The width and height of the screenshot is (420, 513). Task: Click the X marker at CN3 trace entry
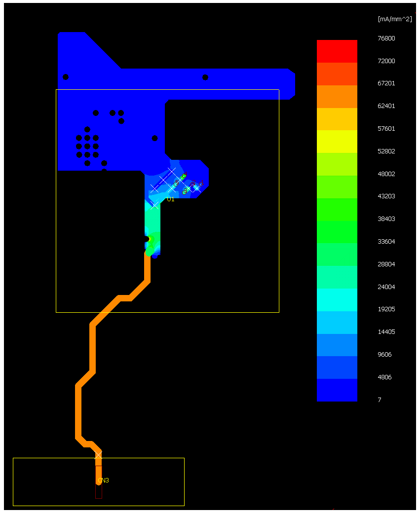98,455
